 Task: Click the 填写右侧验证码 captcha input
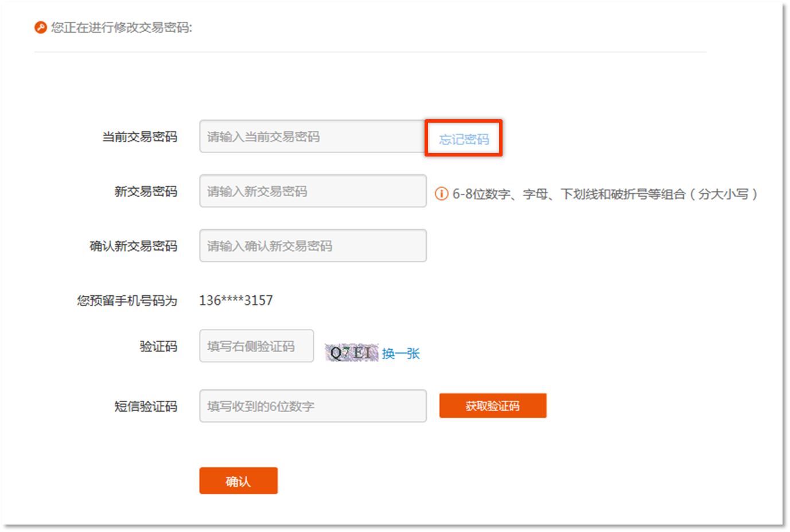click(x=256, y=346)
